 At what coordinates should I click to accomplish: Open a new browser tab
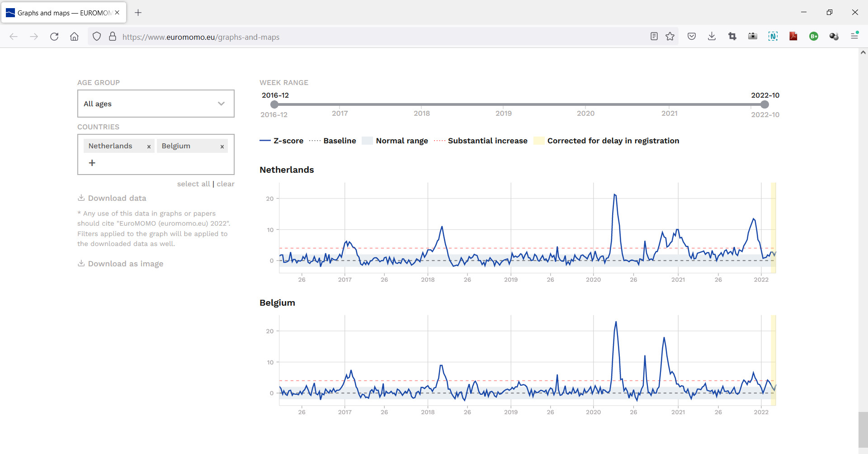tap(138, 13)
